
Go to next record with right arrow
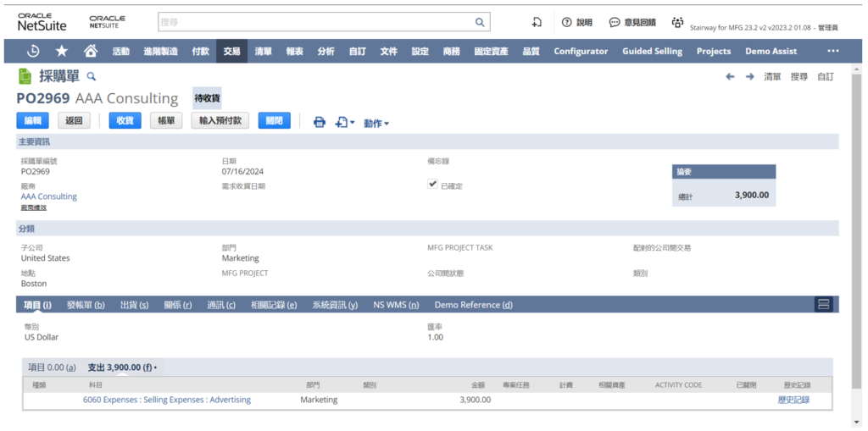(x=749, y=76)
